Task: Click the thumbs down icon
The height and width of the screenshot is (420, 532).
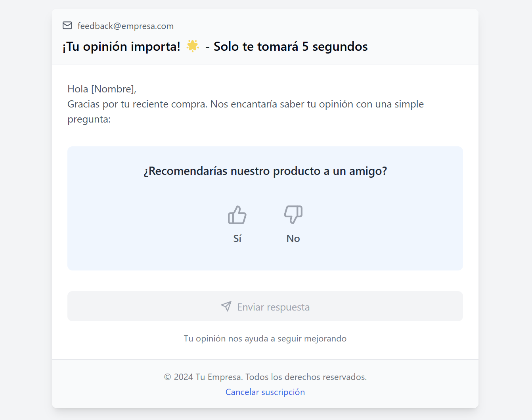Action: [293, 215]
